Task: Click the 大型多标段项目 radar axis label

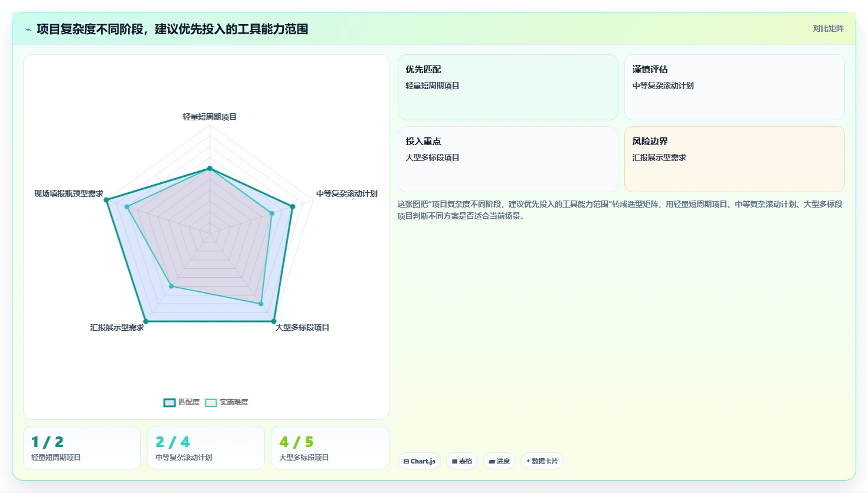Action: point(302,327)
